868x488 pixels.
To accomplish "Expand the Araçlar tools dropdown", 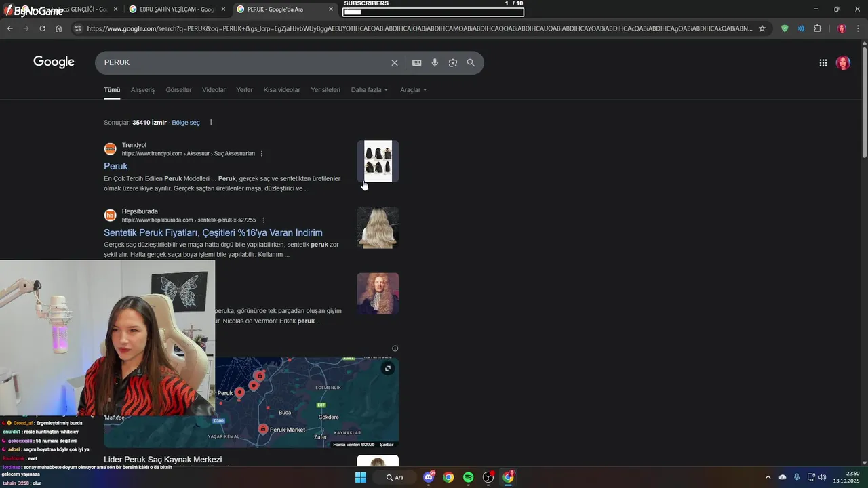I will point(414,90).
